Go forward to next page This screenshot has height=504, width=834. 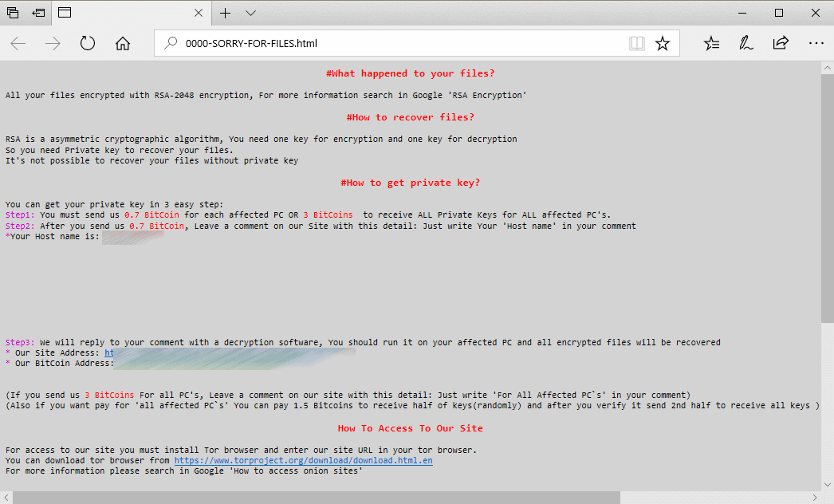[53, 43]
